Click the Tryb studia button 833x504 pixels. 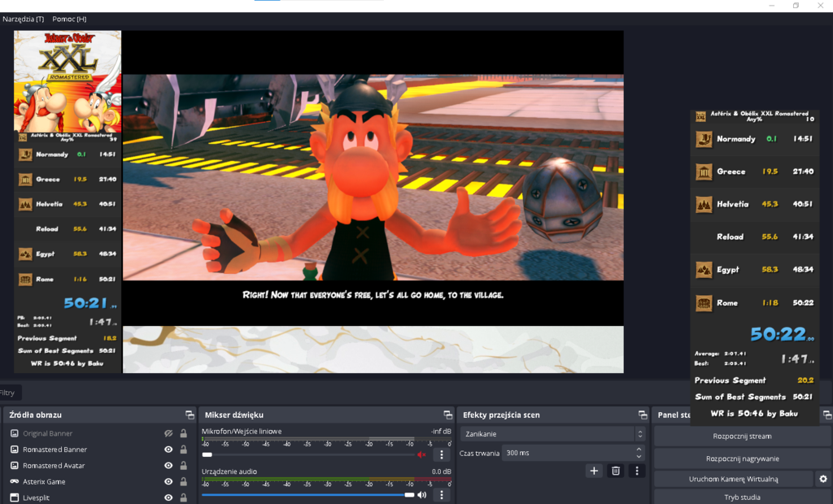(742, 497)
